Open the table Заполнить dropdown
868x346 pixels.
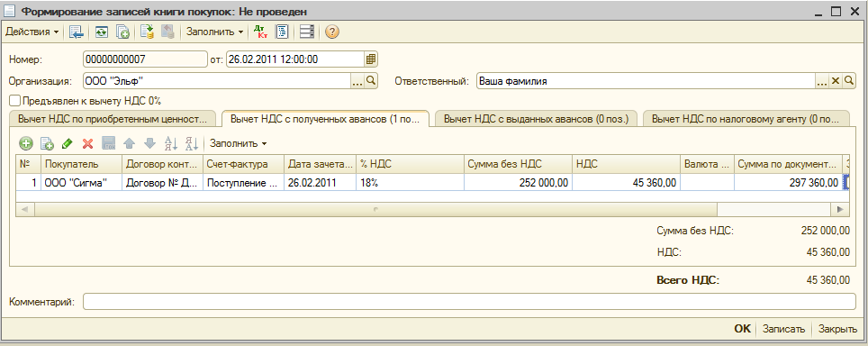coord(238,144)
